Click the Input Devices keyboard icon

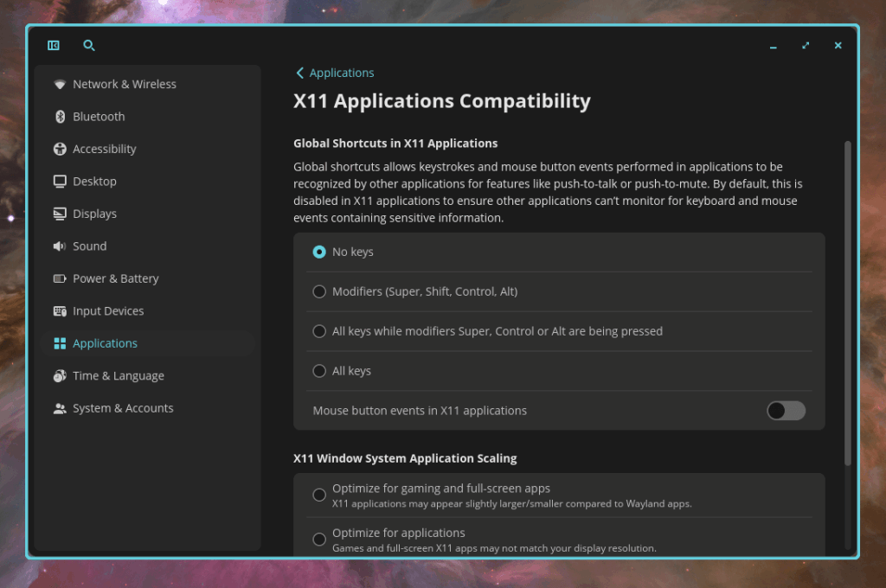60,311
